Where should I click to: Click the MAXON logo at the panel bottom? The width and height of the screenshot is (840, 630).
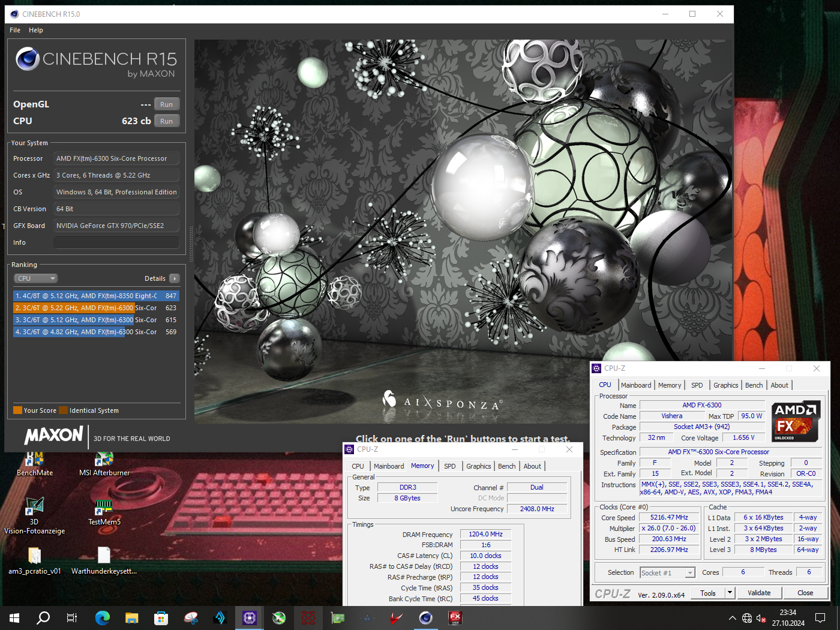point(53,436)
